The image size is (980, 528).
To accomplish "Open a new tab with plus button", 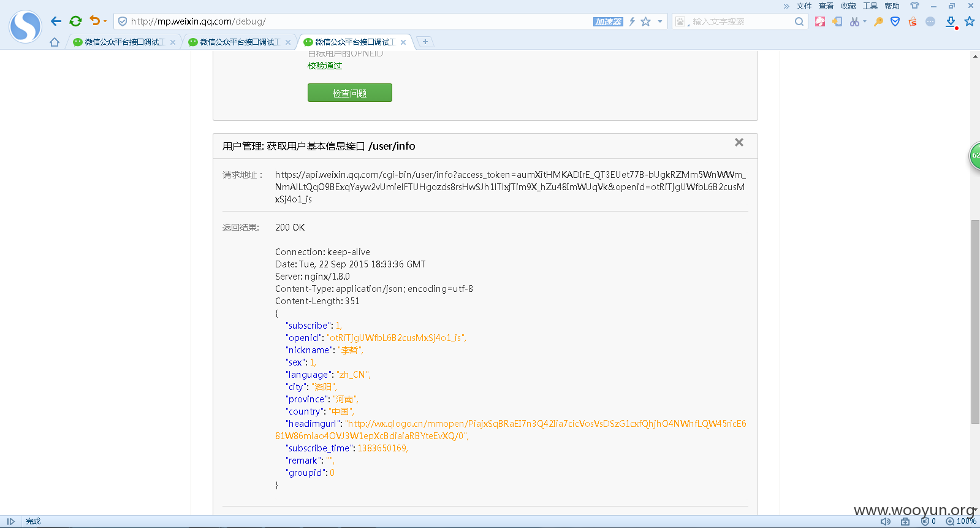I will coord(425,42).
